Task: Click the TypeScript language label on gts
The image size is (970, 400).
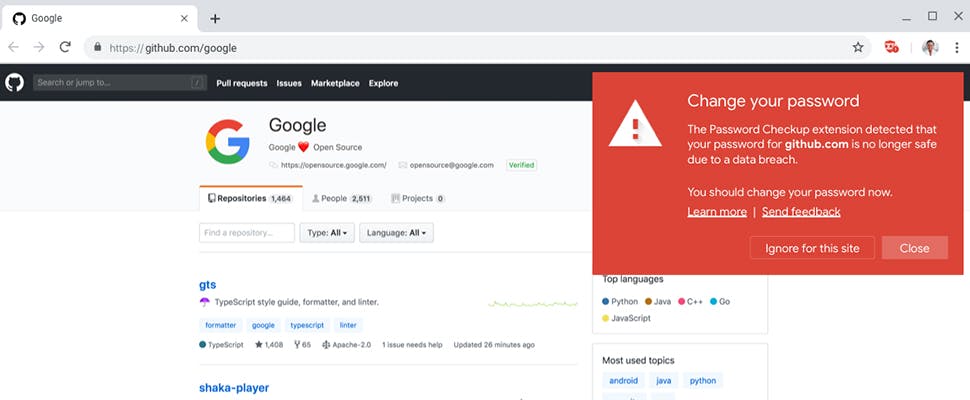Action: 221,345
